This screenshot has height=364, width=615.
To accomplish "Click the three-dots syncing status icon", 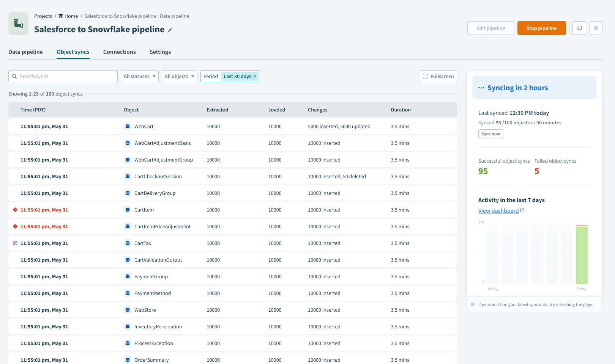I will point(481,88).
